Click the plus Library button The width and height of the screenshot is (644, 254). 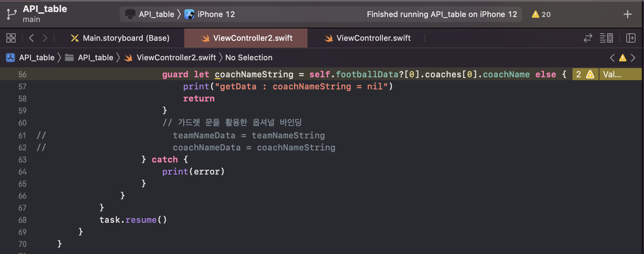click(x=627, y=14)
